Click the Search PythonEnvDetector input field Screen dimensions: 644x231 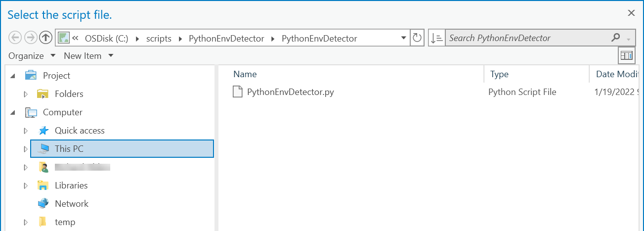pos(526,38)
